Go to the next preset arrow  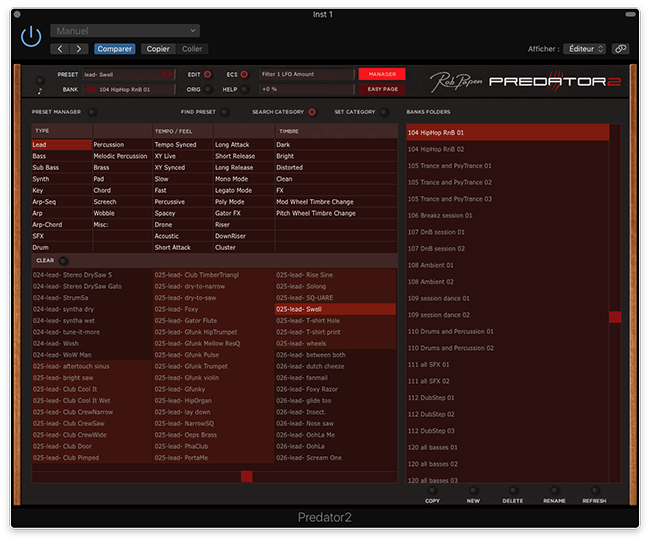tap(79, 49)
